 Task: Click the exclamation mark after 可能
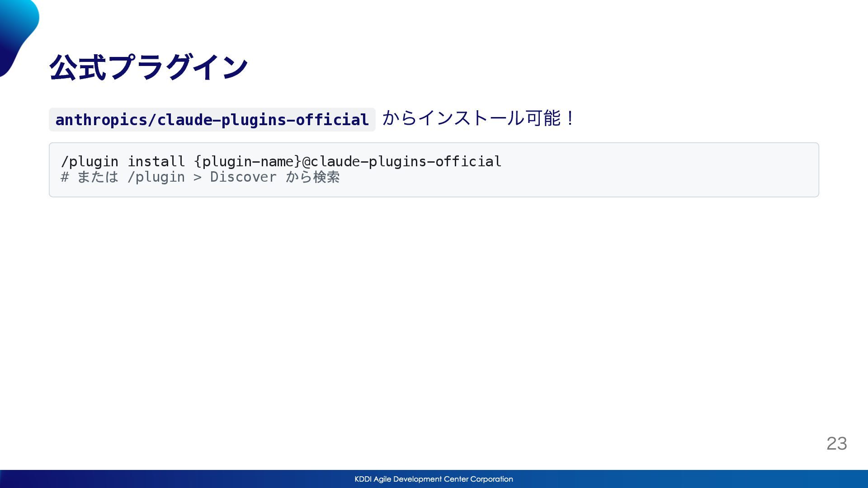click(x=570, y=118)
